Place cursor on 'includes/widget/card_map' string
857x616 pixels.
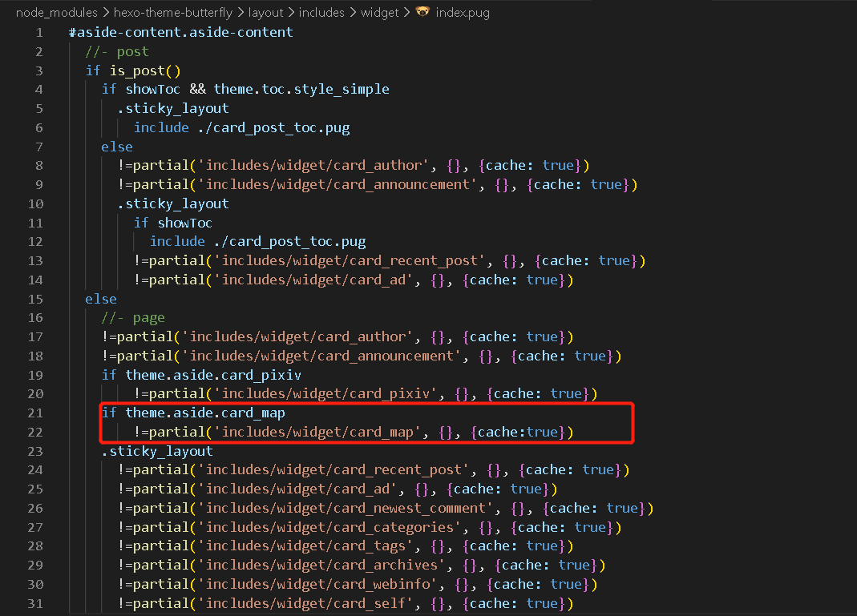[321, 433]
